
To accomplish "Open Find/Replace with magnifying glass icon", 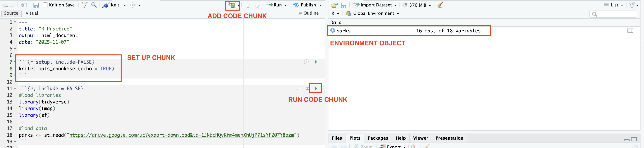I will coord(94,5).
